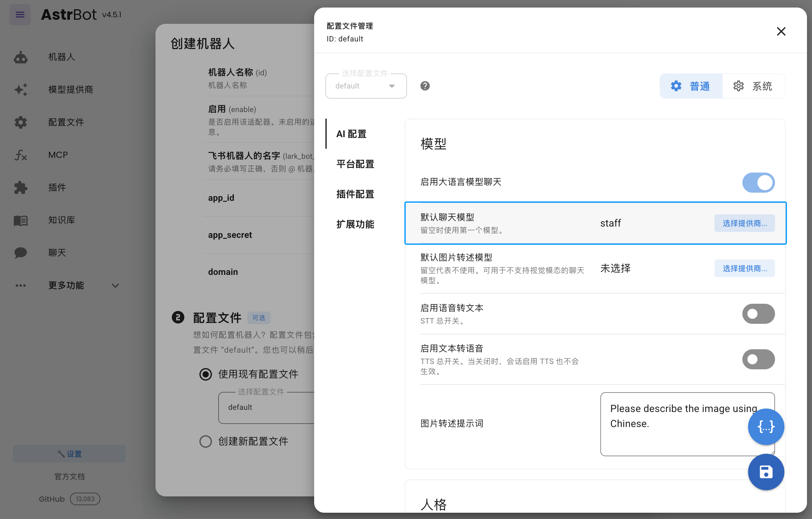Select the 机器人 robot icon in sidebar
The height and width of the screenshot is (519, 812).
click(20, 57)
